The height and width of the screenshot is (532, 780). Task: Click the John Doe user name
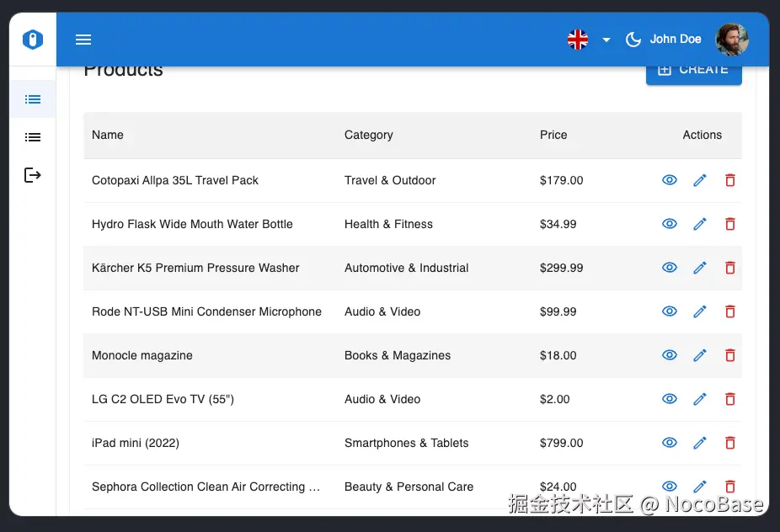click(x=676, y=39)
